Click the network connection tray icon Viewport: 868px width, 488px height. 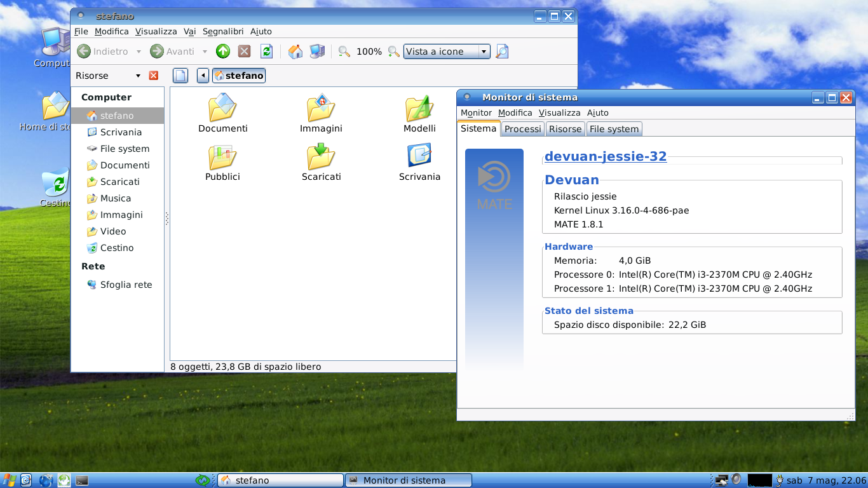tap(721, 480)
